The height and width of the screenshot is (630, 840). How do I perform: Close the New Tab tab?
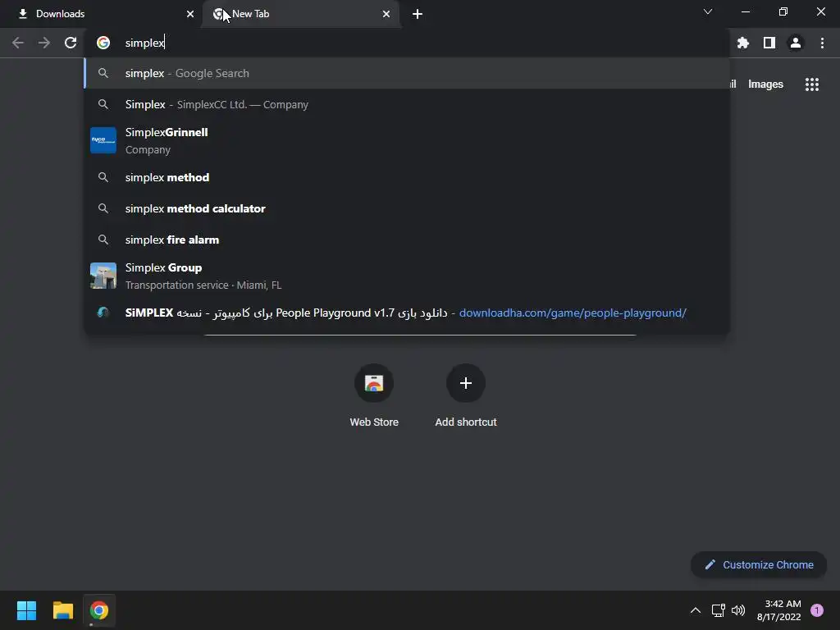pyautogui.click(x=386, y=14)
